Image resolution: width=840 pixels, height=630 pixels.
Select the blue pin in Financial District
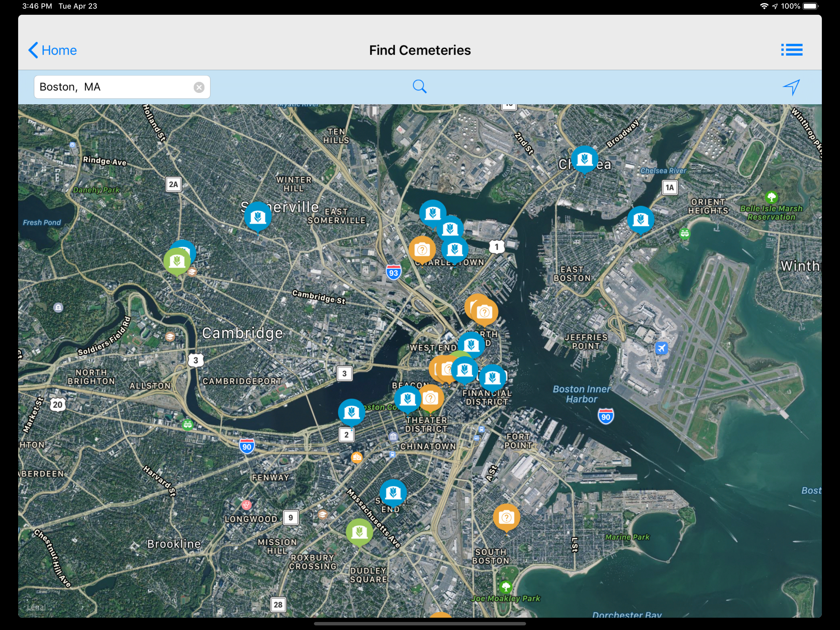(493, 377)
